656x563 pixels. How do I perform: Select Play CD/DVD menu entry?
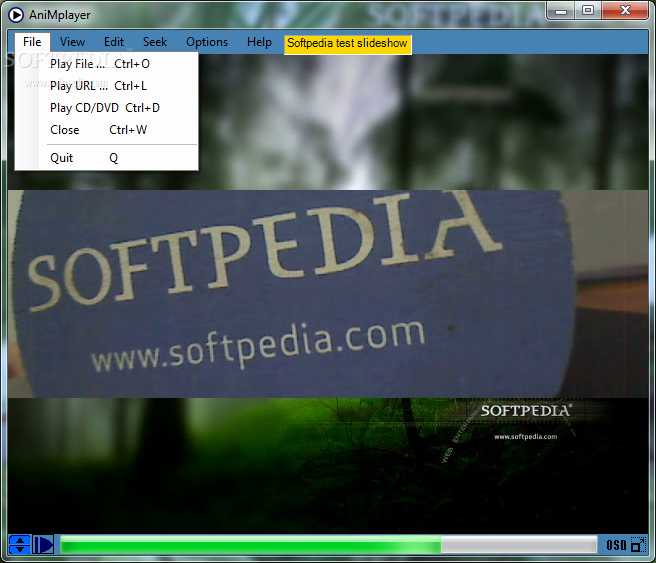[107, 108]
